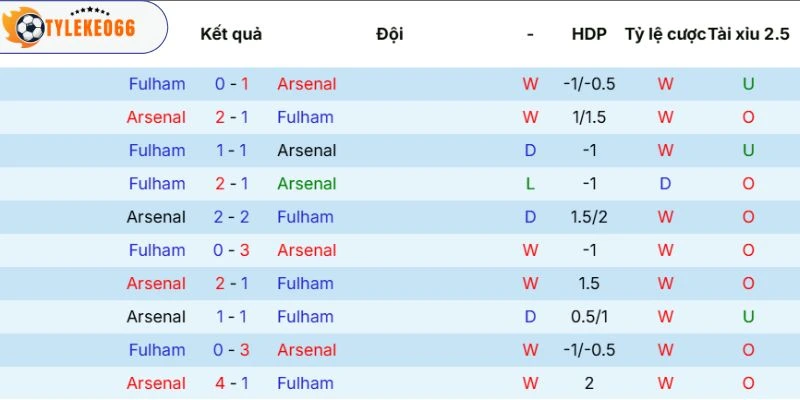Viewport: 800px width, 400px height.
Task: Click the blue D in Tỷ lệ cược column
Action: coord(665,184)
